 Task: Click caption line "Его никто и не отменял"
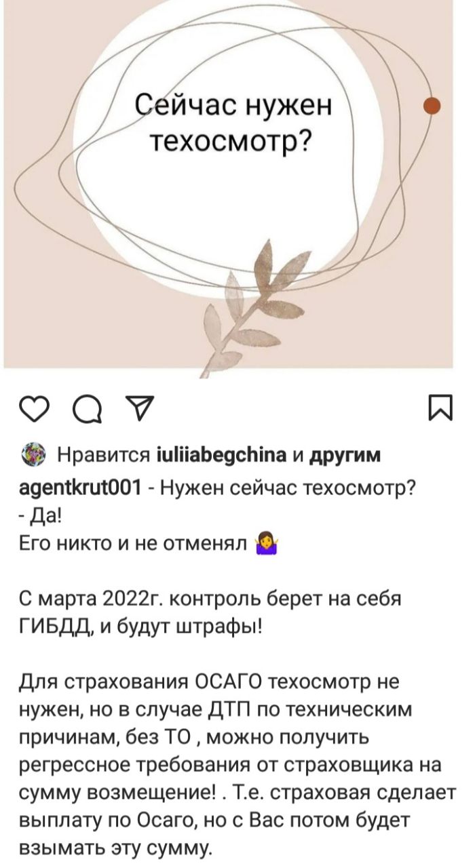pyautogui.click(x=134, y=544)
